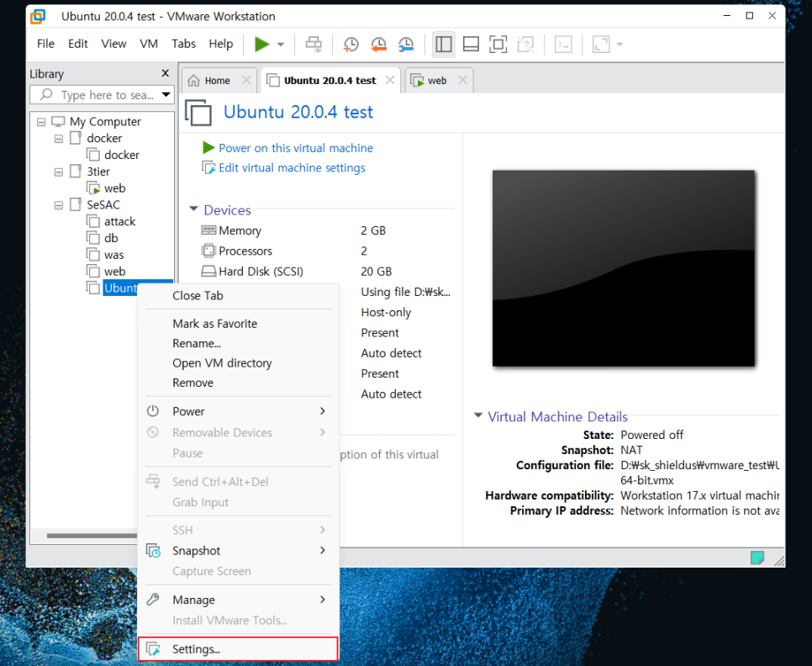The image size is (812, 666).
Task: Collapse the docker folder node
Action: pos(59,139)
